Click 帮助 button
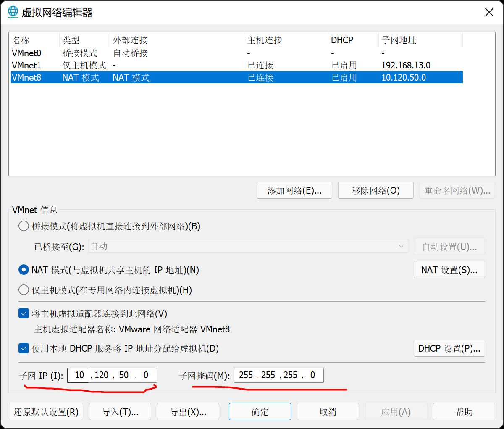This screenshot has width=504, height=429. (464, 412)
